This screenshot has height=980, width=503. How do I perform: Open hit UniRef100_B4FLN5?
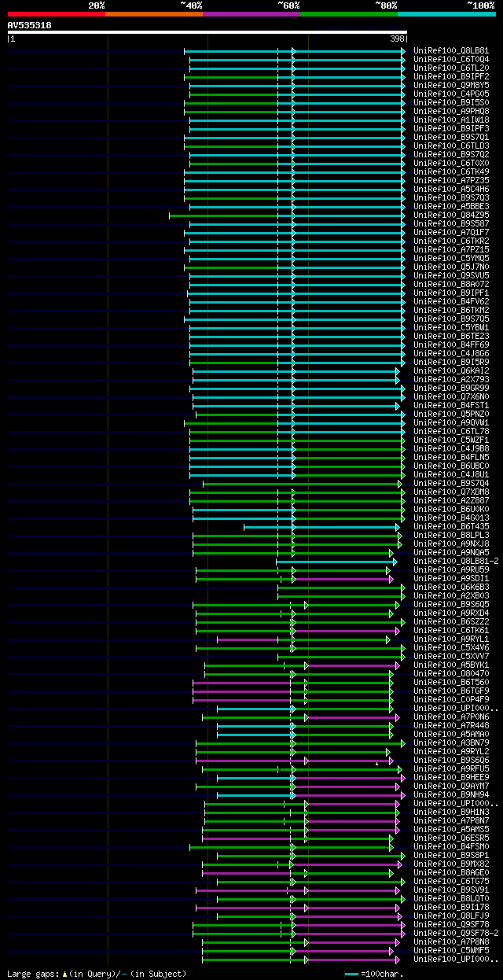pos(451,457)
